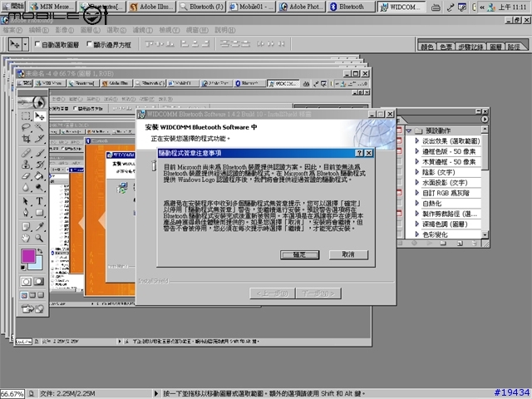
Task: Collapse the 預設動作 action set
Action: pyautogui.click(x=409, y=131)
